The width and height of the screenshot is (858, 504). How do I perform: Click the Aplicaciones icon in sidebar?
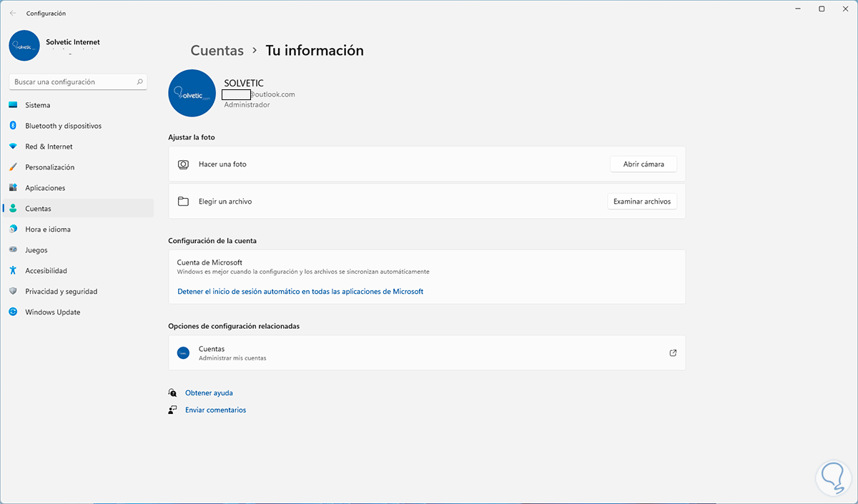(x=13, y=188)
